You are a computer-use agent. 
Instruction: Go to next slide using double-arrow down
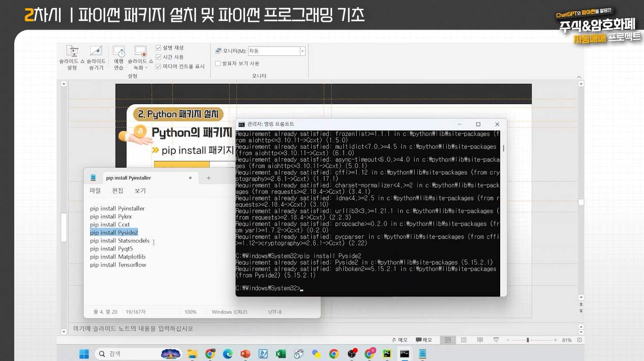point(581,310)
